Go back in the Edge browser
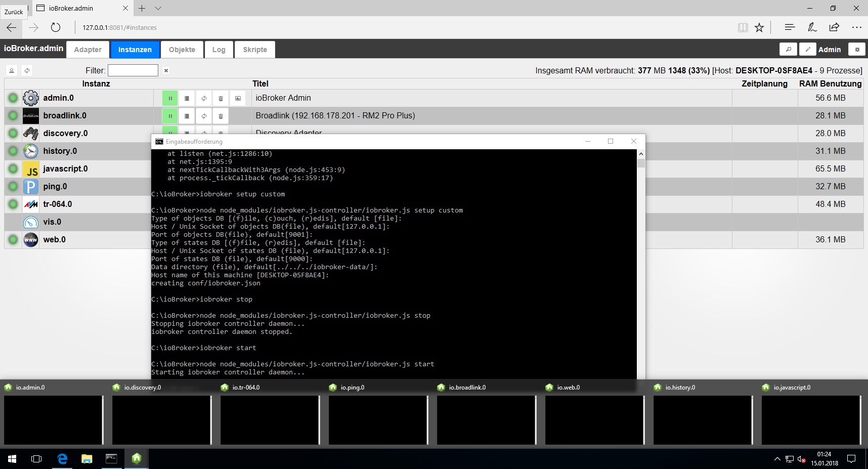The width and height of the screenshot is (868, 469). click(11, 27)
